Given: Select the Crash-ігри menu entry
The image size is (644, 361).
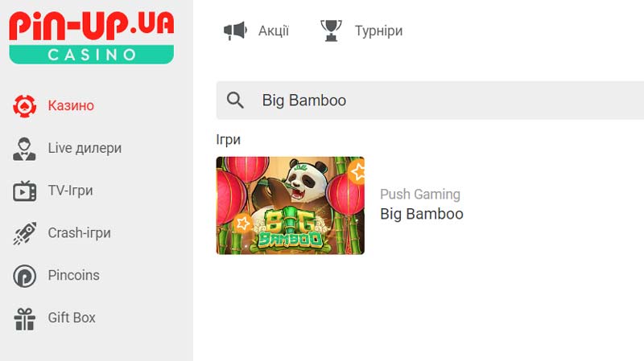Looking at the screenshot, I should click(79, 233).
